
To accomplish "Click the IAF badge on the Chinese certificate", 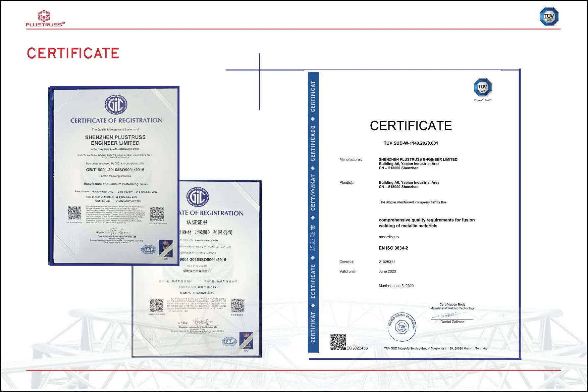I will 229,342.
